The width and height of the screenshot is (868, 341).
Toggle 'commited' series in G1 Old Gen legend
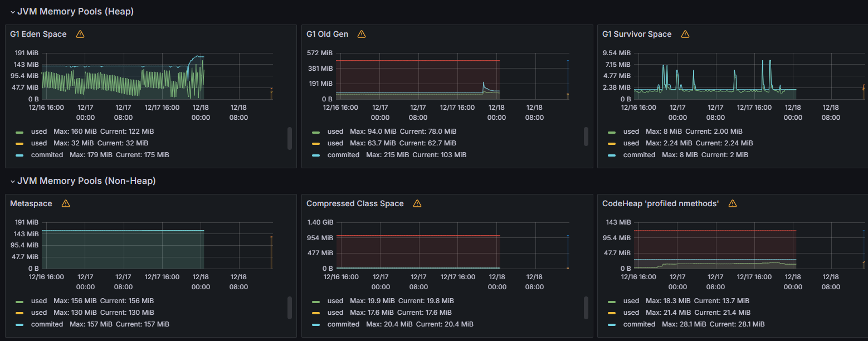pyautogui.click(x=343, y=154)
